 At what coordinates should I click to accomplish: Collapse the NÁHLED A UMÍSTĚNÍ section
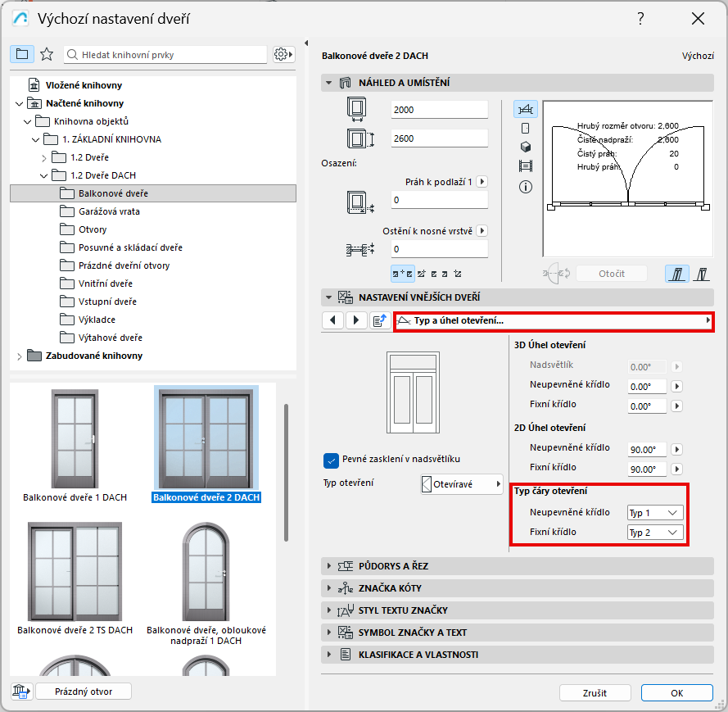(328, 83)
